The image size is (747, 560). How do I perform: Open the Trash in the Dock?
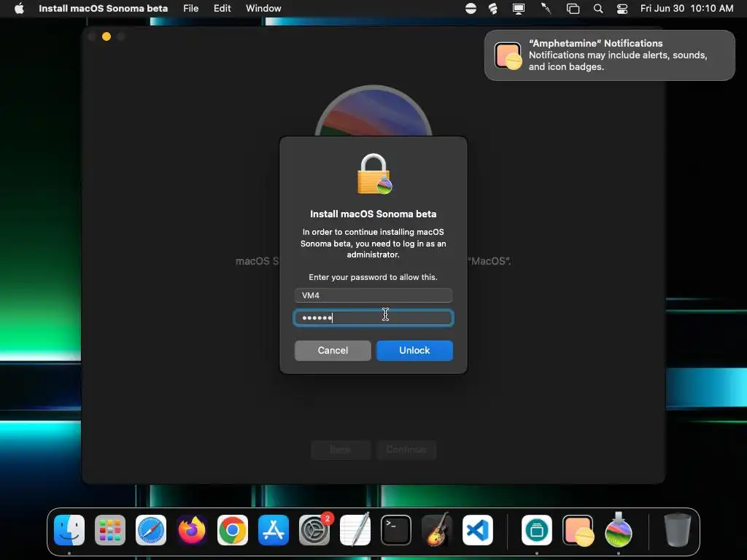coord(678,529)
